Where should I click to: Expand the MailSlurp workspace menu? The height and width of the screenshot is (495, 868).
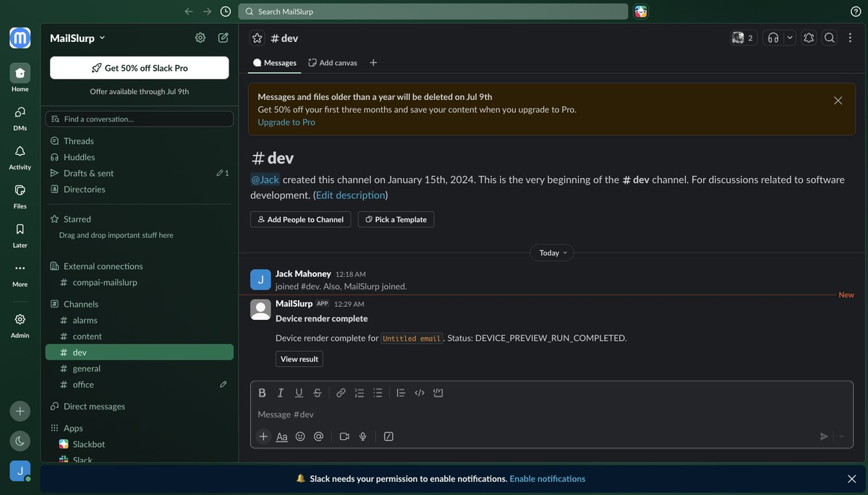point(77,38)
